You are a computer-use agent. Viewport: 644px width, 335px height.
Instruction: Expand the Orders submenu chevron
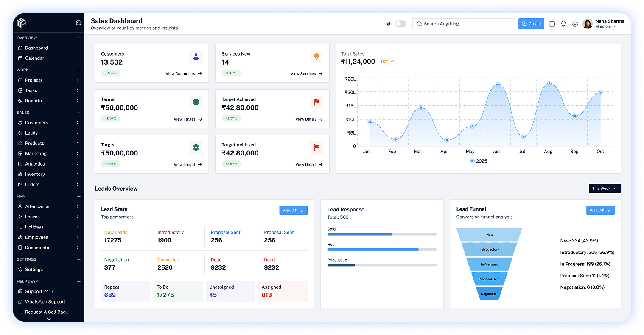78,185
